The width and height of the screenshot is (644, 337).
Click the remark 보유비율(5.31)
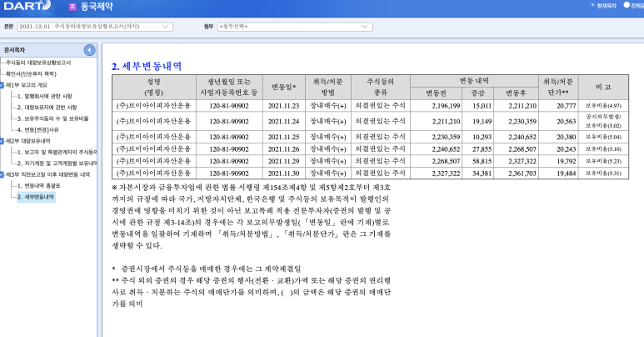tap(603, 174)
